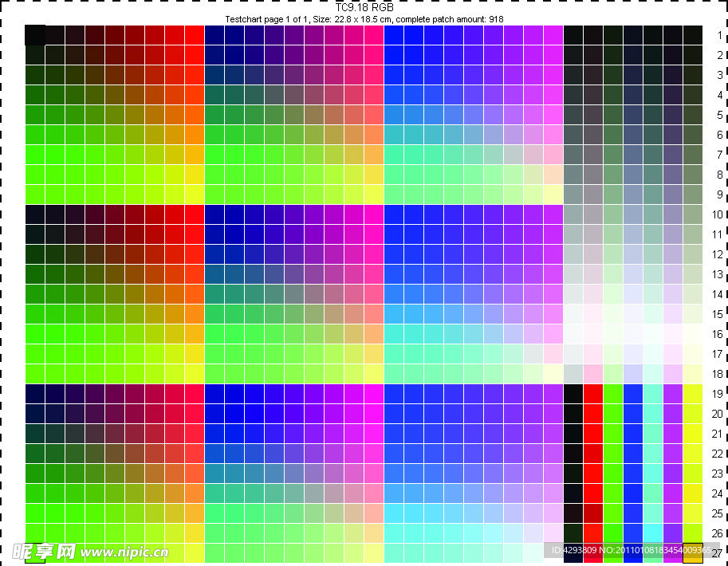The width and height of the screenshot is (728, 566).
Task: Pick the bright cyan patch in row 26's right strip
Action: (x=653, y=533)
